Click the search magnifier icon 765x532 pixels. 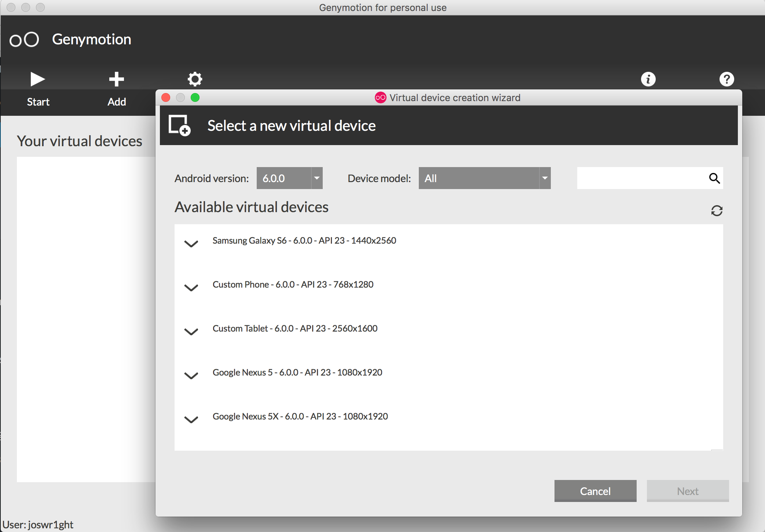point(714,178)
